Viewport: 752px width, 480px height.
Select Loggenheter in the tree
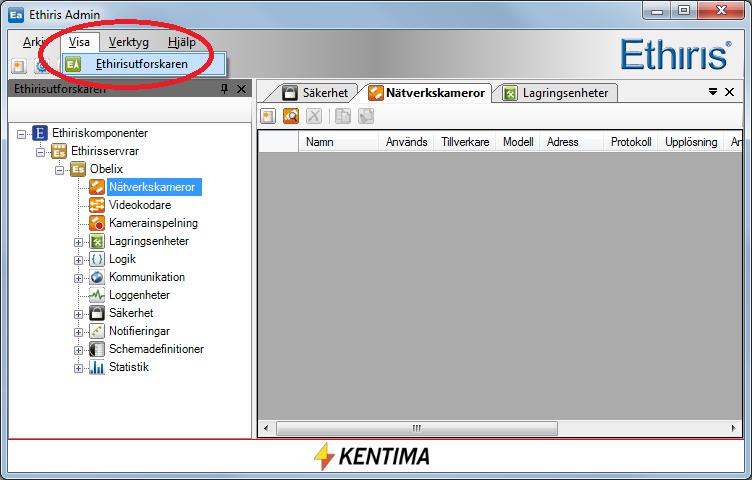[140, 295]
